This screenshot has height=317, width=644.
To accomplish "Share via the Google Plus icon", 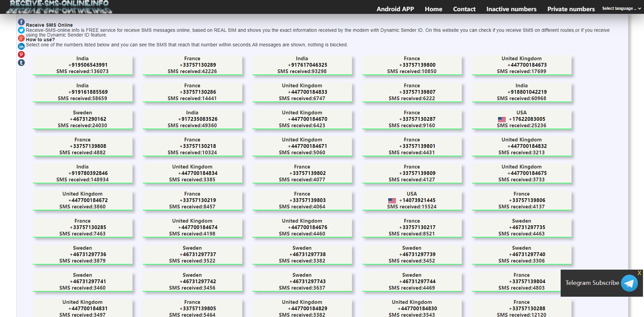I will 21,38.
